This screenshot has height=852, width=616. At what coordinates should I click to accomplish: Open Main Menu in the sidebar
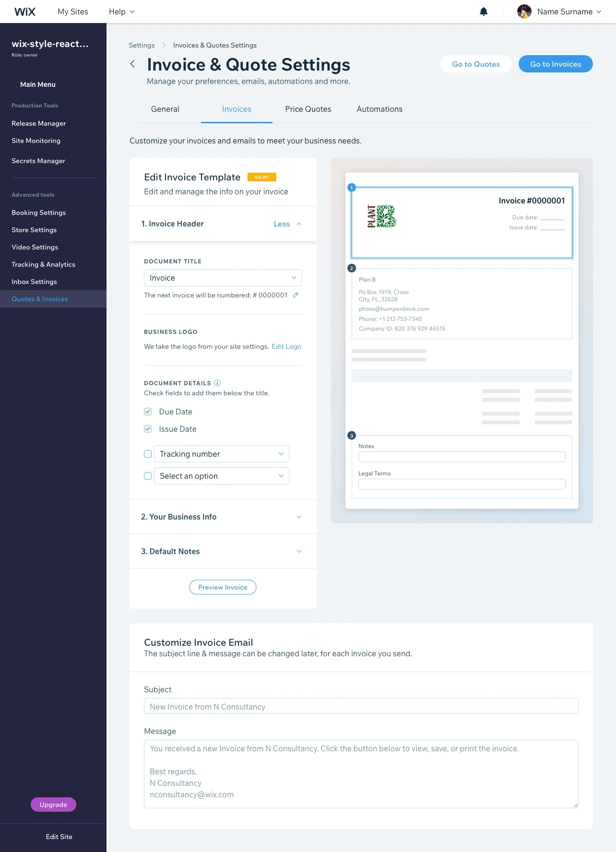point(38,84)
